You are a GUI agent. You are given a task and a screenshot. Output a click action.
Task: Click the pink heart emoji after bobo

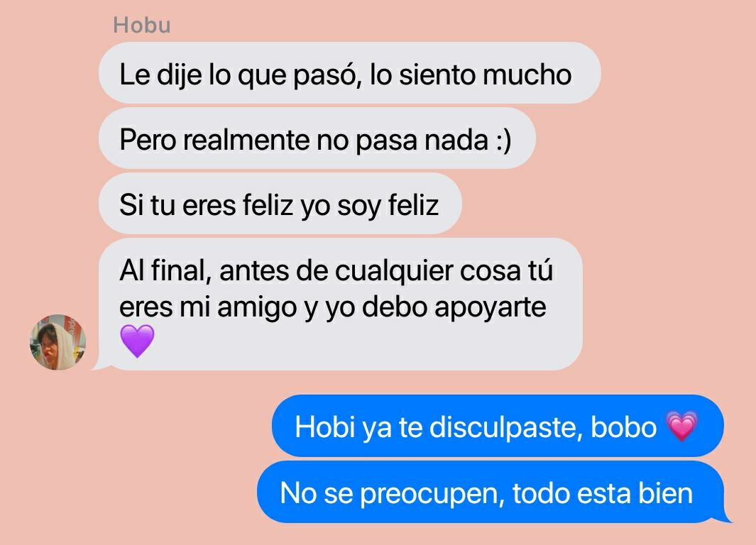point(681,426)
